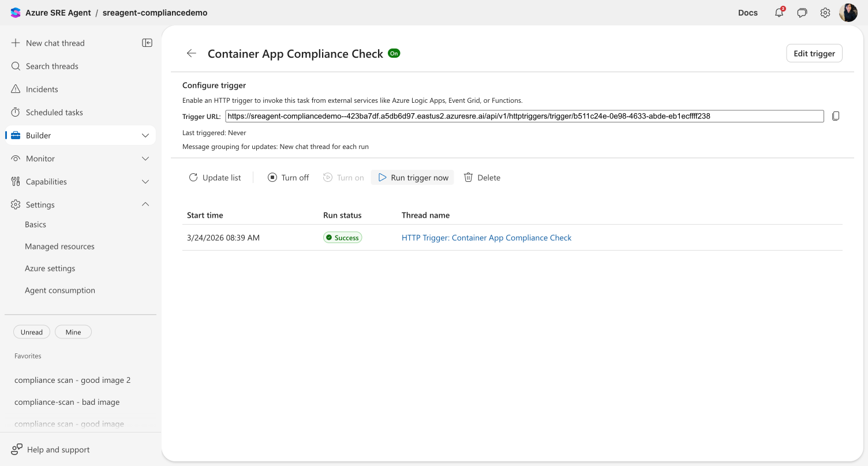868x466 pixels.
Task: Click the sreagent-compliancedemo breadcrumb
Action: click(155, 13)
